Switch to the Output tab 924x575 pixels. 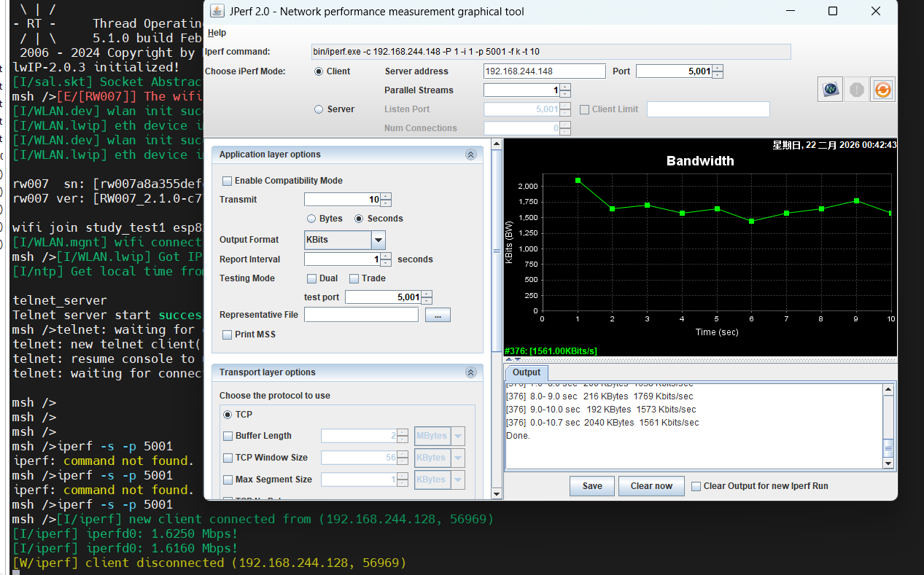click(527, 372)
